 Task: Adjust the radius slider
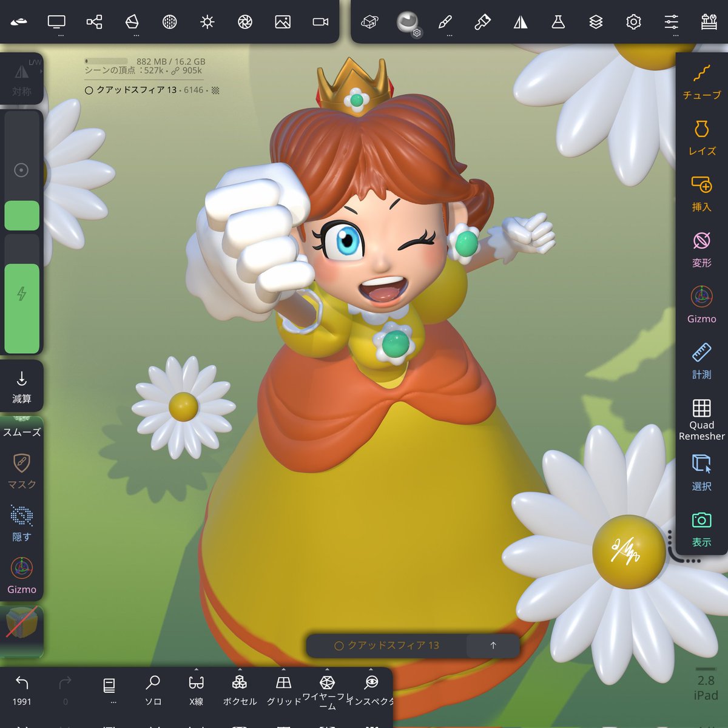(x=22, y=170)
